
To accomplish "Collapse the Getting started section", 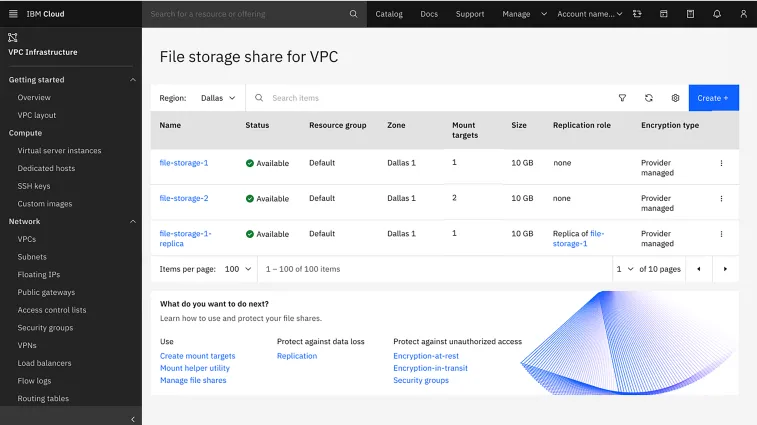I will tap(133, 80).
